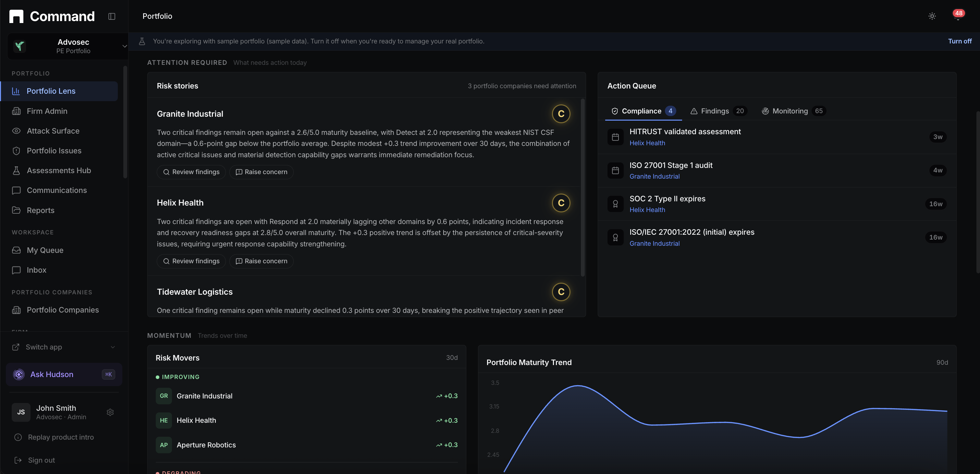980x474 pixels.
Task: Click SOC 2 Type II certificate icon
Action: click(x=615, y=204)
